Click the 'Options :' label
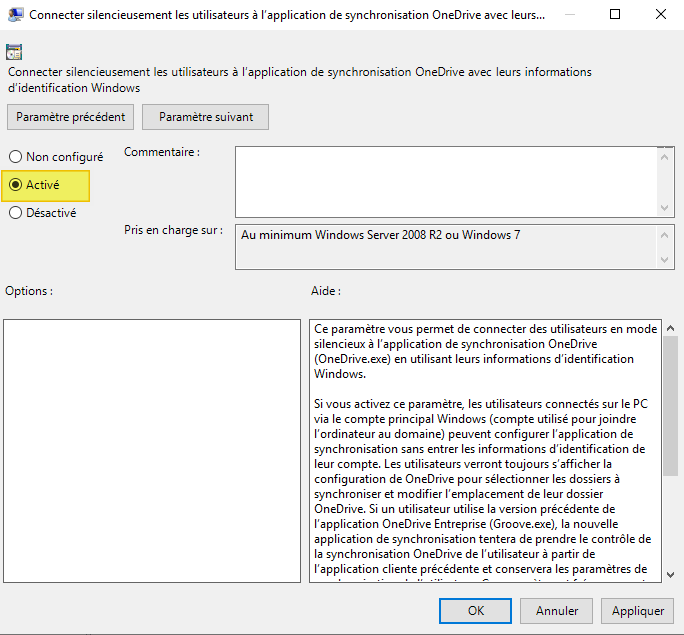The height and width of the screenshot is (635, 684). click(29, 291)
